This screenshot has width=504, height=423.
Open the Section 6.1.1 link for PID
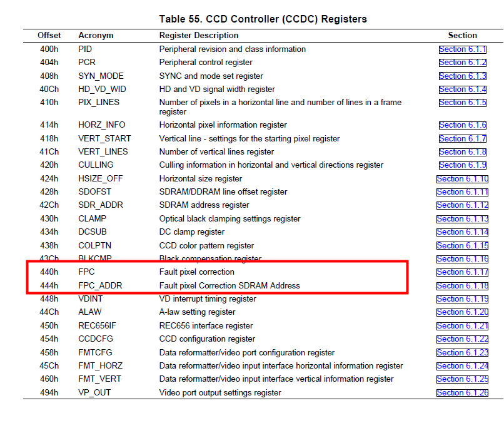click(x=462, y=49)
